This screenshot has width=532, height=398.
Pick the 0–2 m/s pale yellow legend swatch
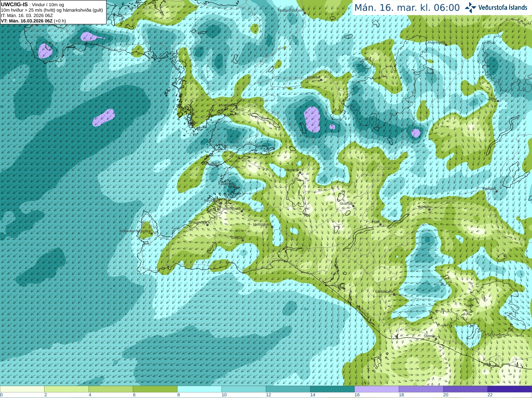(22, 389)
